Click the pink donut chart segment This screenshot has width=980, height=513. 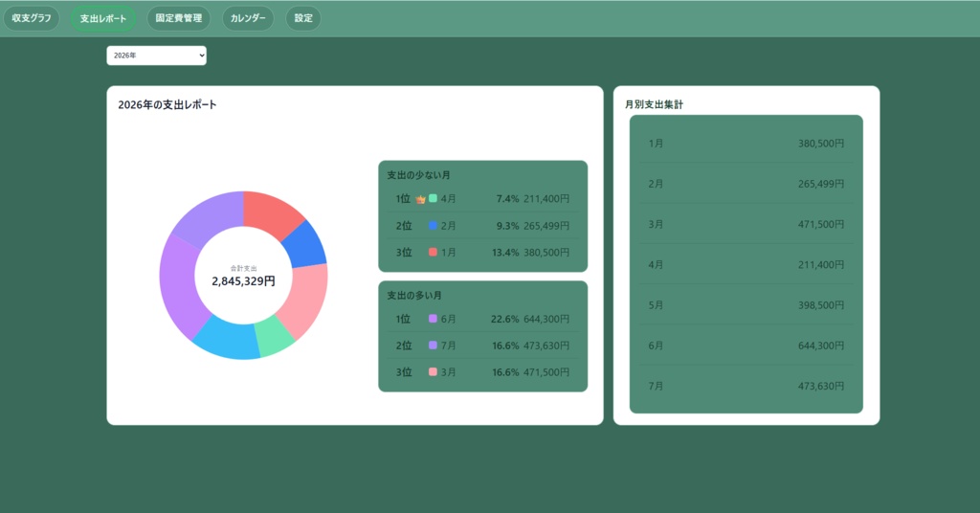pos(307,299)
